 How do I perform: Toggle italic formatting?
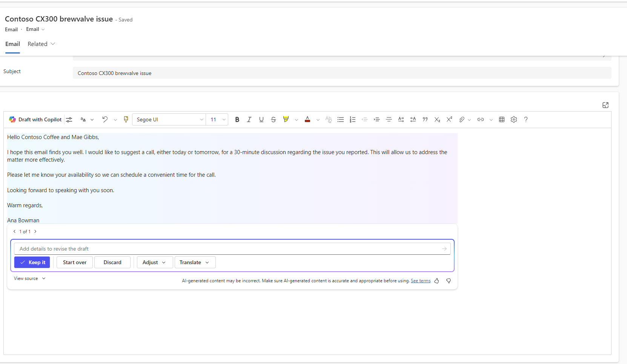click(x=249, y=119)
